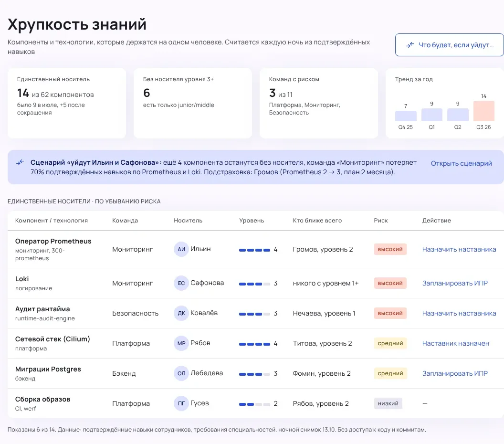The height and width of the screenshot is (444, 504).
Task: Click the level bar in the Ильин row
Action: (254, 250)
